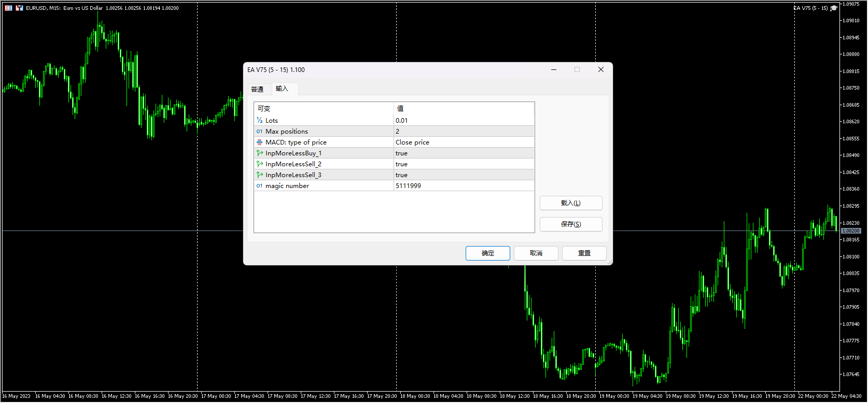The height and width of the screenshot is (403, 868).
Task: Click the boolean icon beside InpMoreLessBuy_1
Action: click(x=259, y=153)
